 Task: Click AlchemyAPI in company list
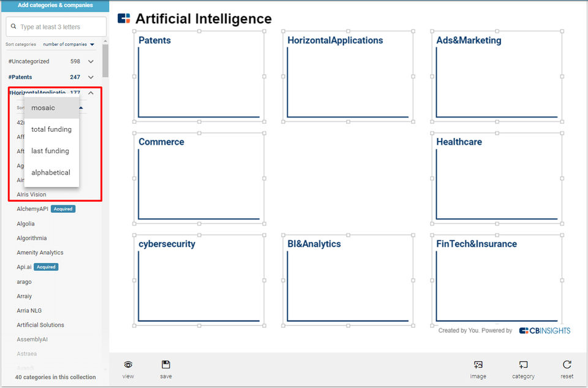pos(32,209)
